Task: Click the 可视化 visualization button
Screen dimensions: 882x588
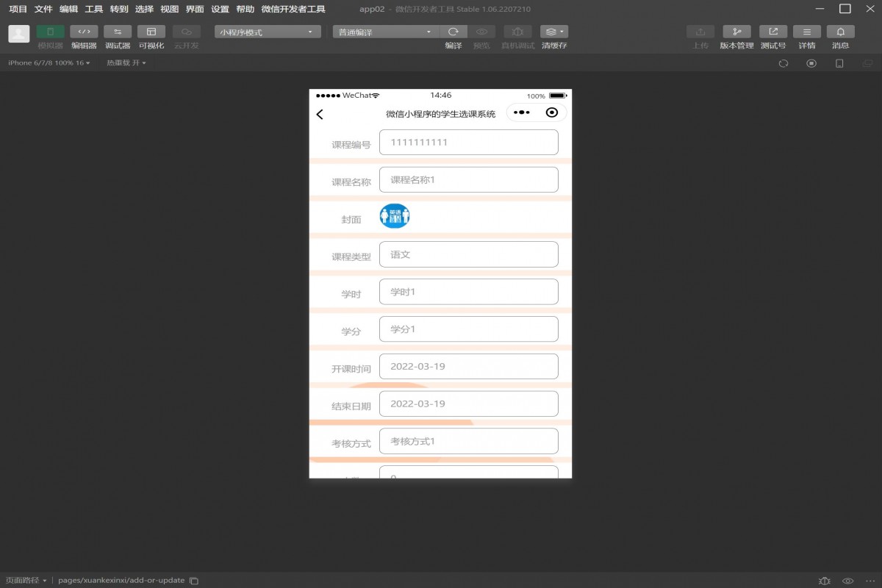Action: [x=151, y=32]
